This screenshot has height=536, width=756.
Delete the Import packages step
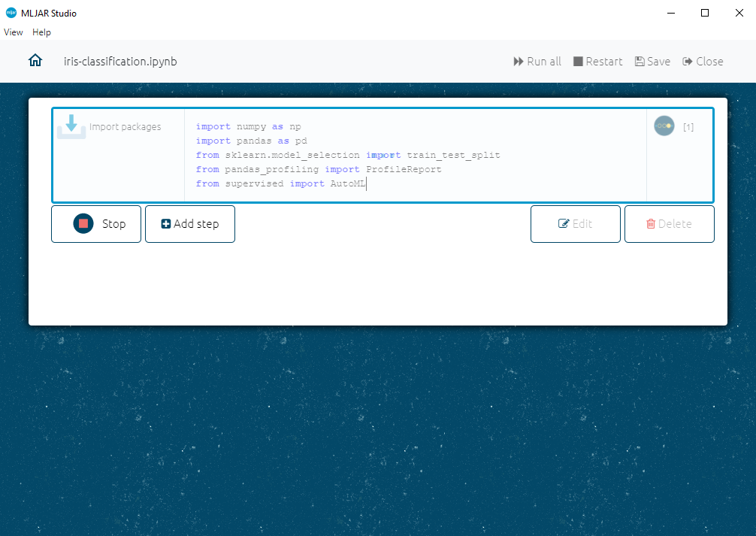click(670, 224)
